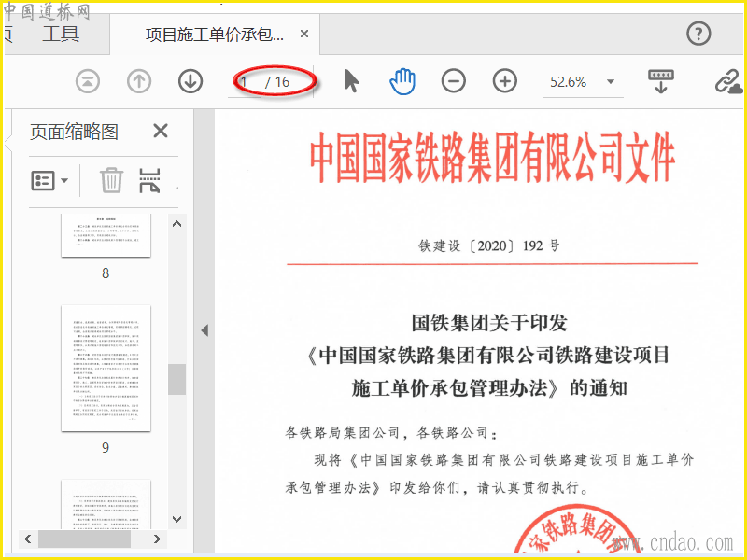Click the red header 中国国家铁路集团有限公司文件
747x560 pixels.
click(493, 158)
